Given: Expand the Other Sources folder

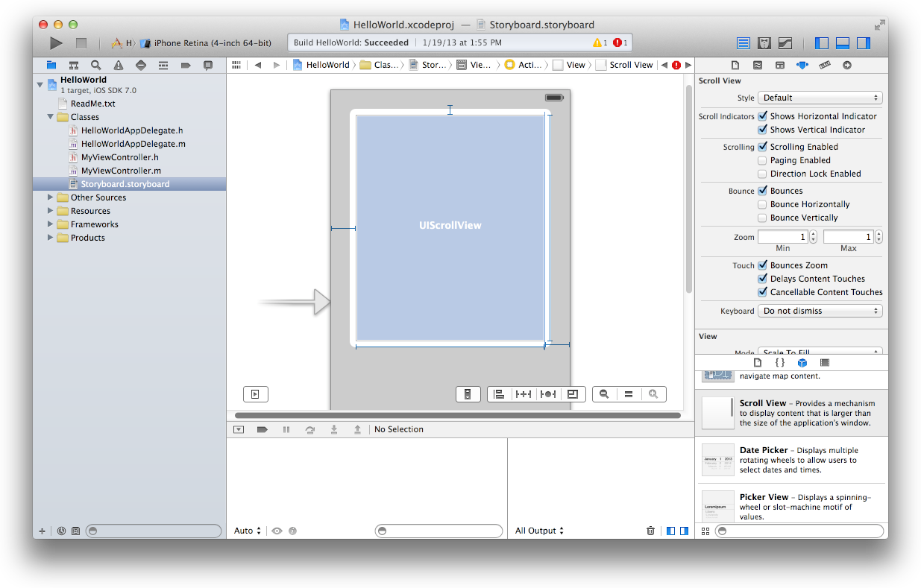Looking at the screenshot, I should 51,197.
